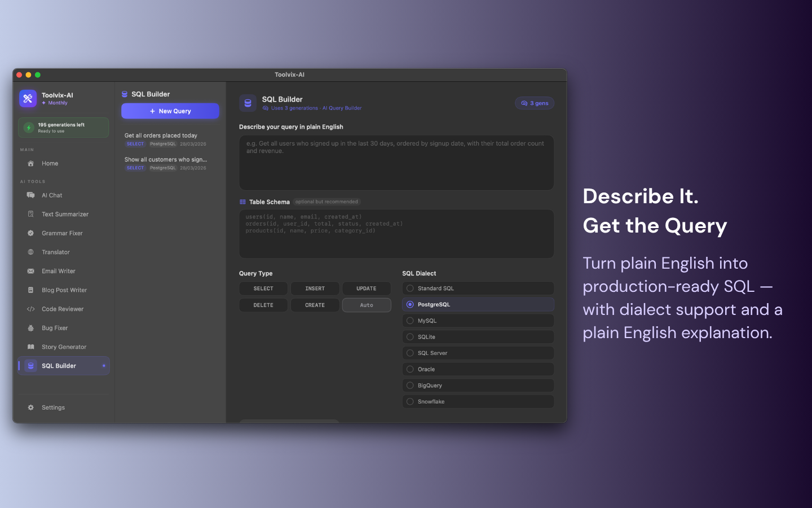
Task: Set query type to CREATE
Action: (x=315, y=305)
